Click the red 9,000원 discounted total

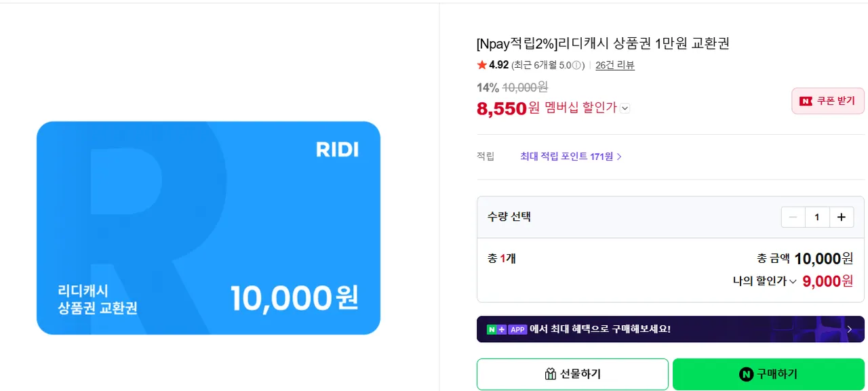[x=827, y=281]
